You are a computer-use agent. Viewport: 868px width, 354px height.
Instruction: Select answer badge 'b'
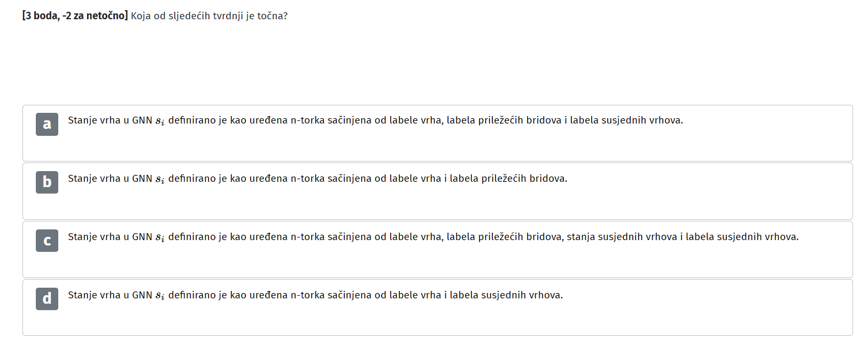tap(47, 182)
